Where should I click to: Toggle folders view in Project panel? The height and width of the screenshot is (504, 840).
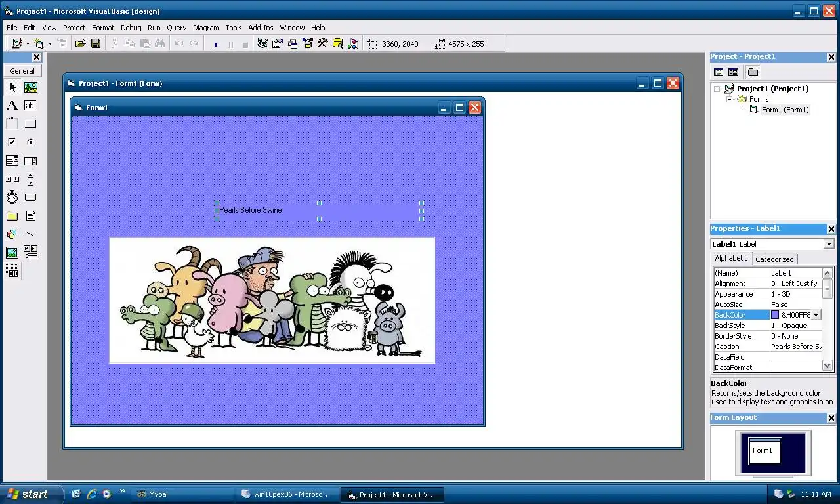click(x=753, y=72)
